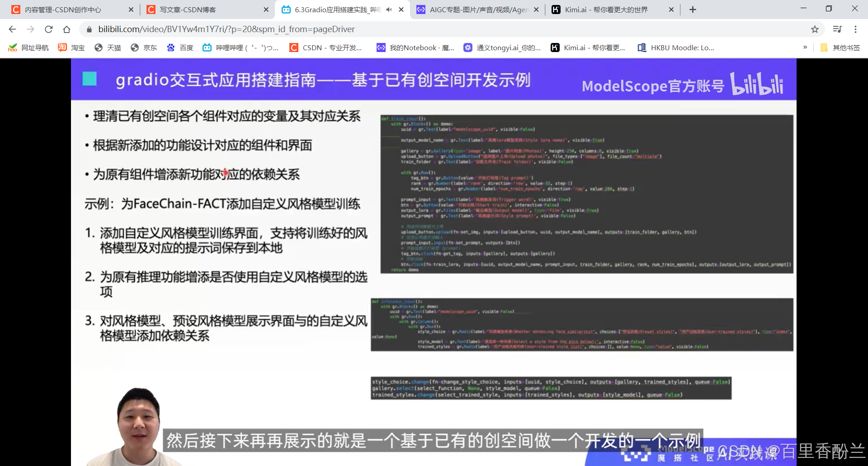Open a new tab with the plus button
This screenshot has width=868, height=466.
[x=693, y=10]
